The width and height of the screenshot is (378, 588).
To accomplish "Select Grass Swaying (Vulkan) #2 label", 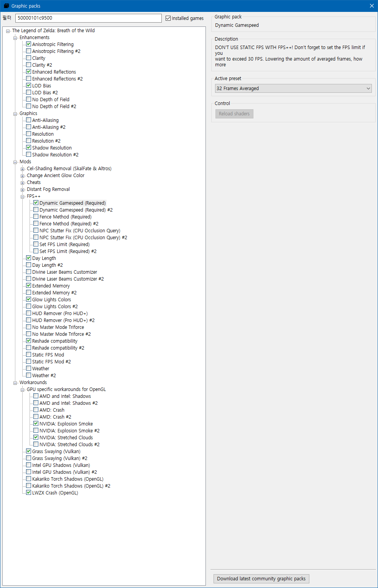I will click(x=59, y=458).
